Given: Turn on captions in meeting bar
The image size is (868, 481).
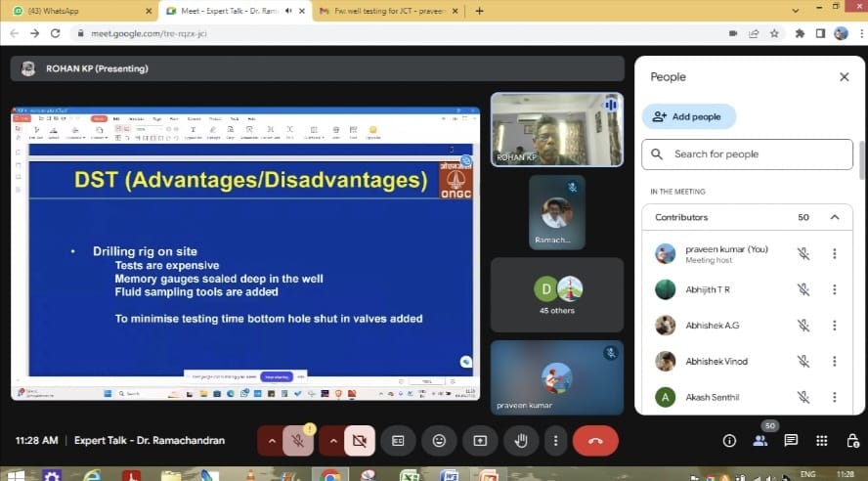Looking at the screenshot, I should [x=398, y=441].
